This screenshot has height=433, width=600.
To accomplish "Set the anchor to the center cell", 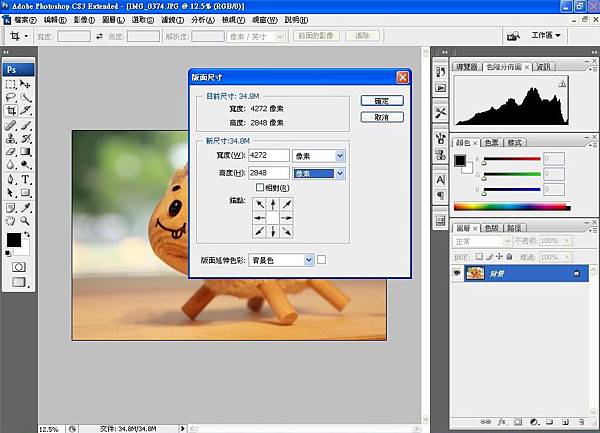I will (273, 218).
